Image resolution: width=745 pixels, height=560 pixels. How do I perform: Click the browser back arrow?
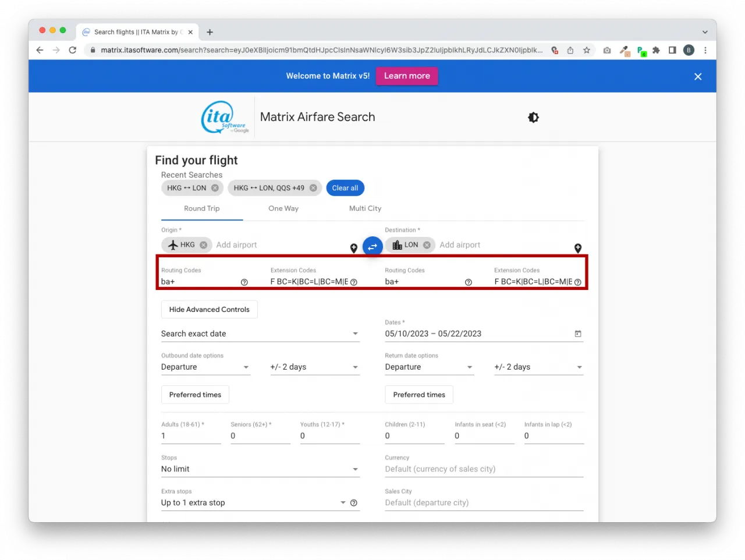pos(40,50)
